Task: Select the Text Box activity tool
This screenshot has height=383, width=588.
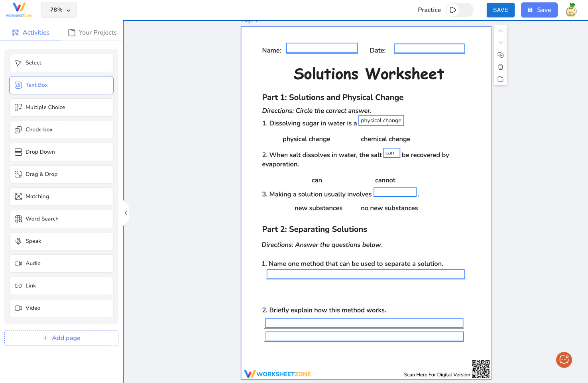Action: [x=61, y=85]
